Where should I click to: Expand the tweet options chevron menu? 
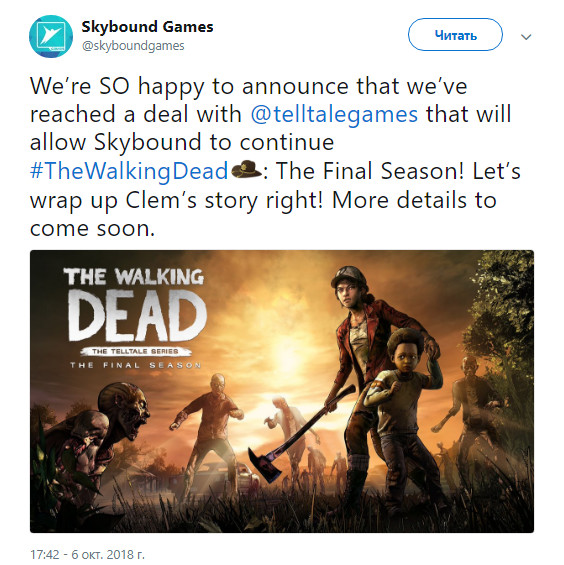[526, 37]
